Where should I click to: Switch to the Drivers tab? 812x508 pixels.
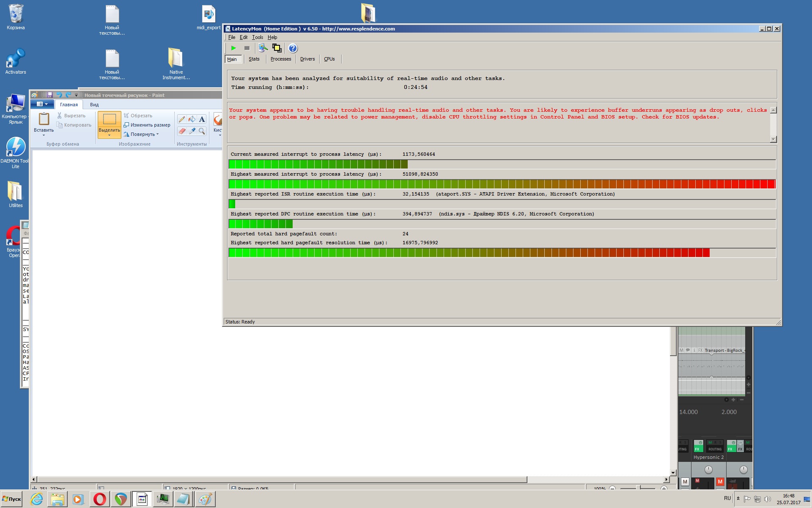click(x=307, y=59)
